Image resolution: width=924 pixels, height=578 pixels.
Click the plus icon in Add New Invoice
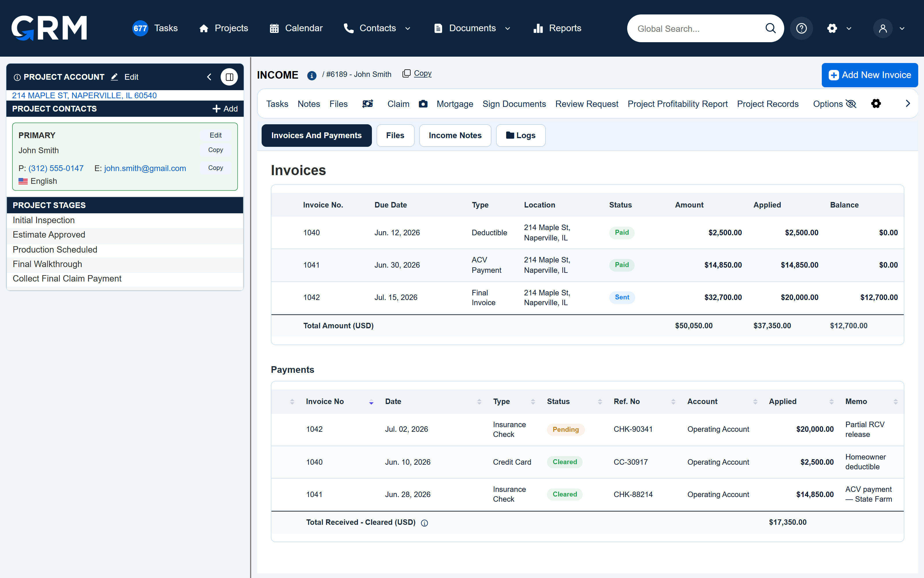pos(834,75)
